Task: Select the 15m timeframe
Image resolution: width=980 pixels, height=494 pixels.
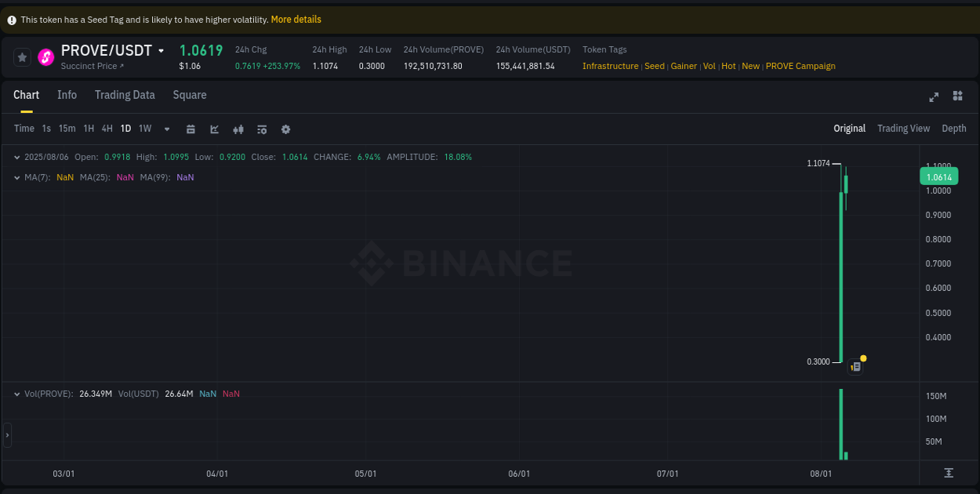Action: (x=67, y=128)
